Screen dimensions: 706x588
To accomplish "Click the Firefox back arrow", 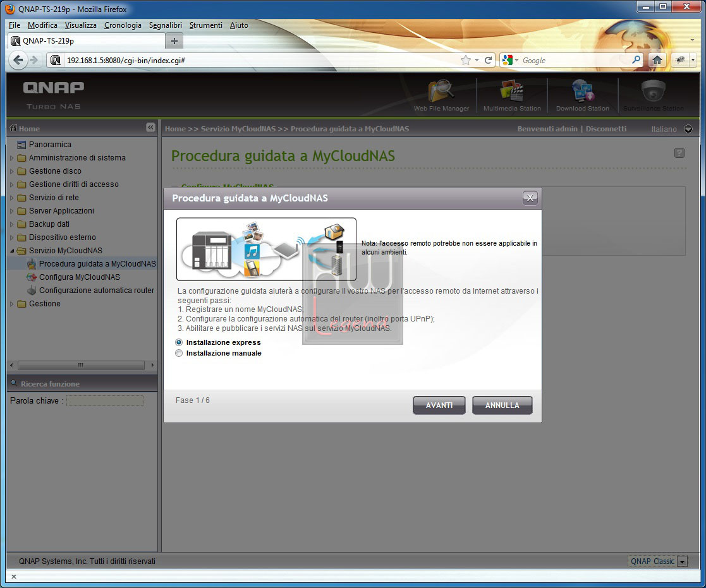I will click(x=18, y=60).
